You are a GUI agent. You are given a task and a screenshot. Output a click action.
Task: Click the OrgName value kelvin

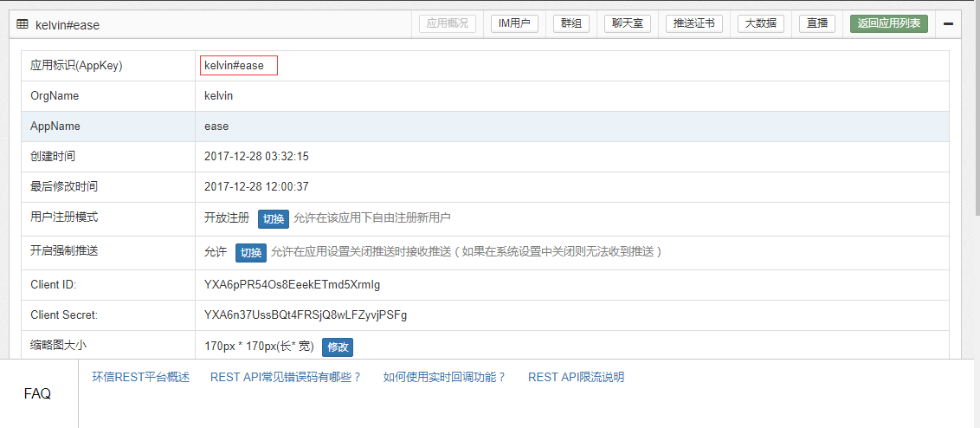219,96
